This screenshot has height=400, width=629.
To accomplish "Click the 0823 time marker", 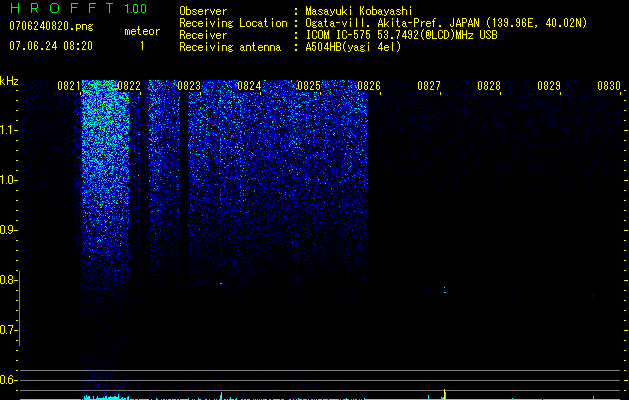I will click(189, 86).
